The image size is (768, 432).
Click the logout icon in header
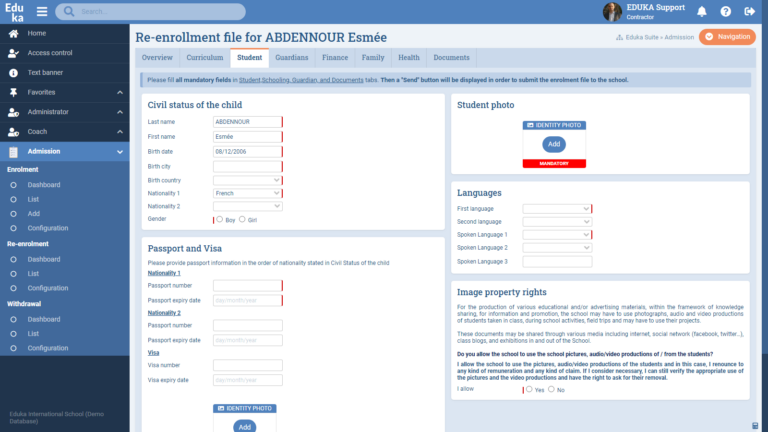[x=749, y=12]
